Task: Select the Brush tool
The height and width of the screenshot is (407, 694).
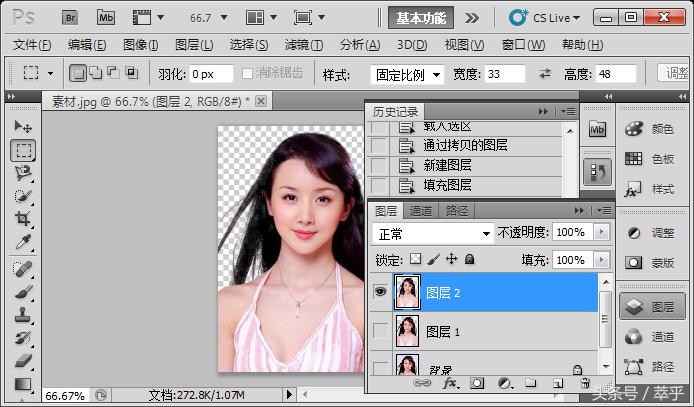Action: [x=23, y=292]
